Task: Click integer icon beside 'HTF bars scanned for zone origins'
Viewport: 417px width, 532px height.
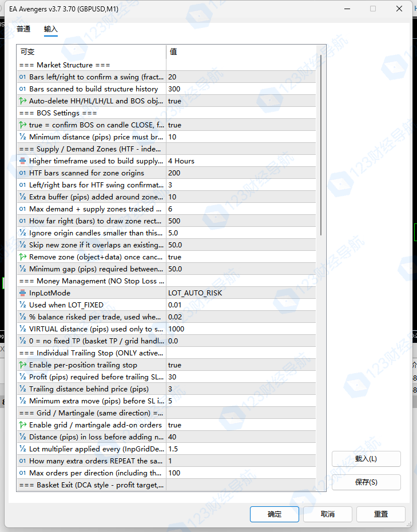Action: pos(22,173)
